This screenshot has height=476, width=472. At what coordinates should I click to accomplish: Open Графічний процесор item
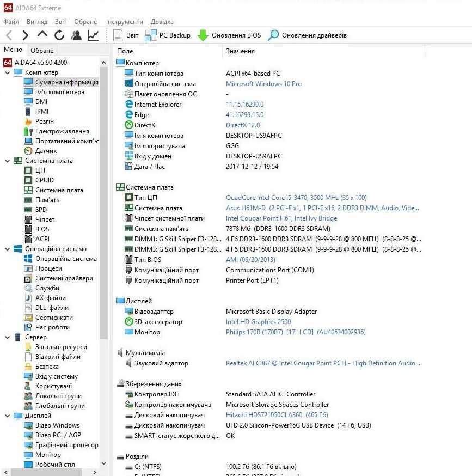61,445
